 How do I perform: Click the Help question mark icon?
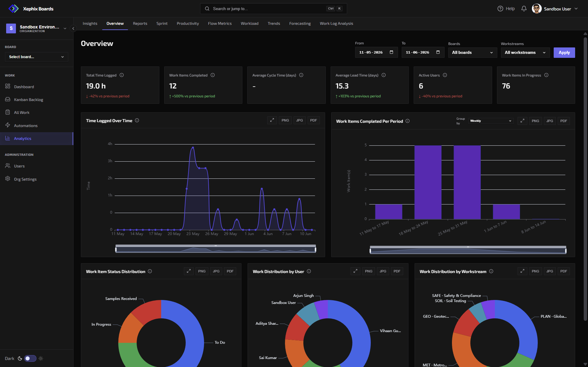point(500,9)
